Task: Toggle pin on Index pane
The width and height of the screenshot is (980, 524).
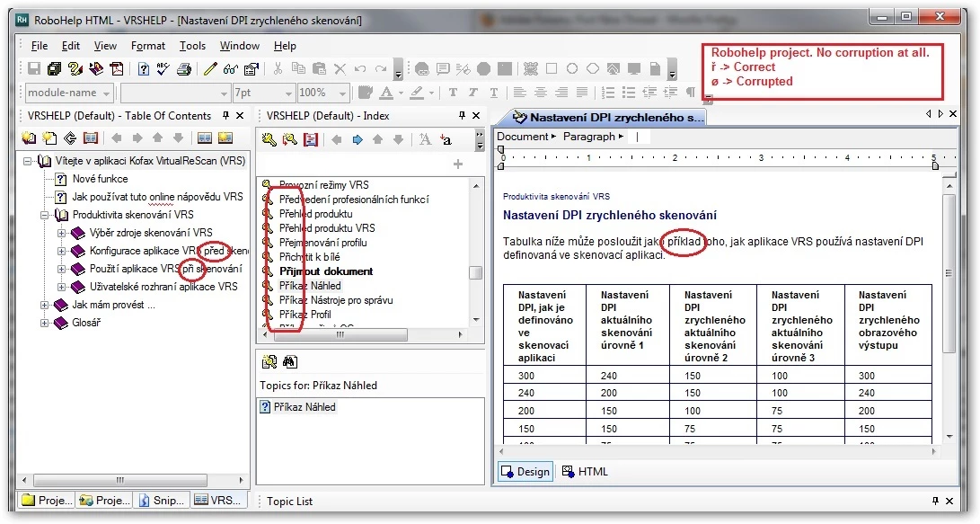Action: pyautogui.click(x=462, y=115)
